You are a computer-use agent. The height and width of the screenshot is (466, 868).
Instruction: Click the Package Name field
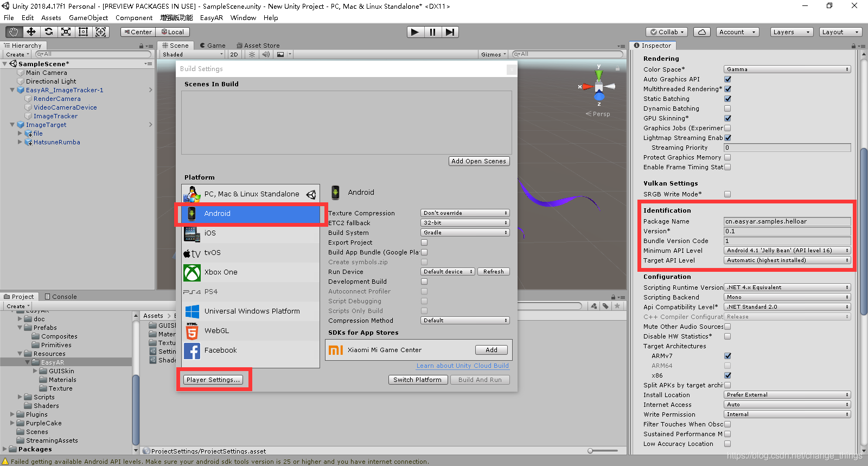click(x=787, y=221)
